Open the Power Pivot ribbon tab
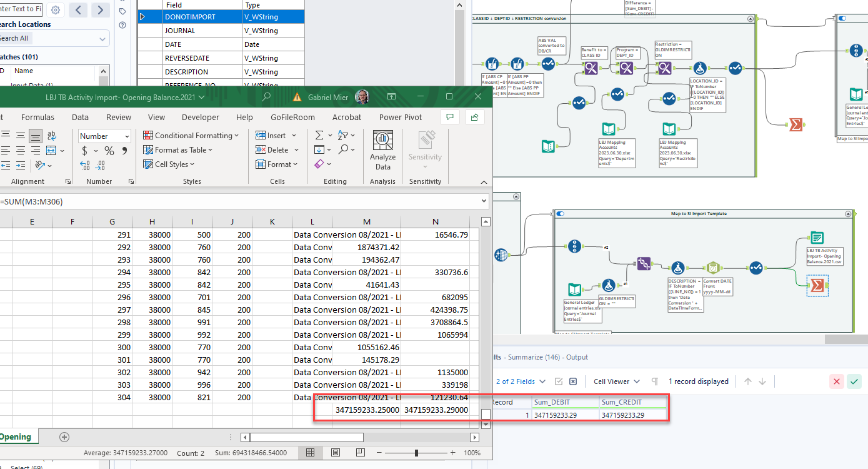Screen dimensions: 868x469 click(x=400, y=117)
